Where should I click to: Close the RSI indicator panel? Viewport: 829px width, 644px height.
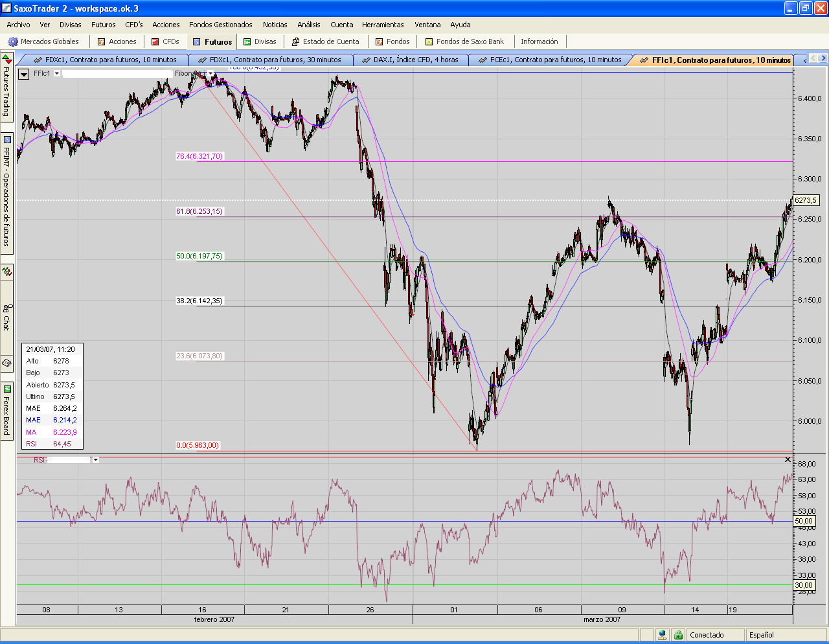[x=788, y=459]
